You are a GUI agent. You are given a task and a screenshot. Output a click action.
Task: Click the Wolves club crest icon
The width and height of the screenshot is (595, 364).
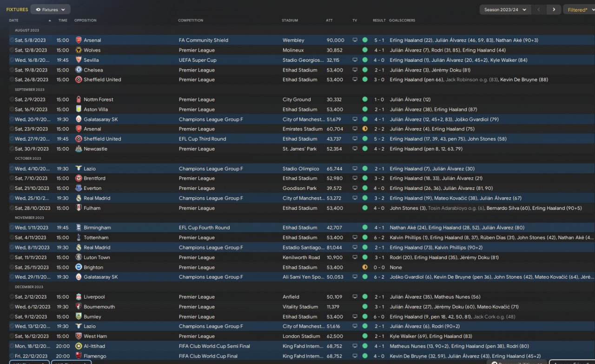[79, 50]
